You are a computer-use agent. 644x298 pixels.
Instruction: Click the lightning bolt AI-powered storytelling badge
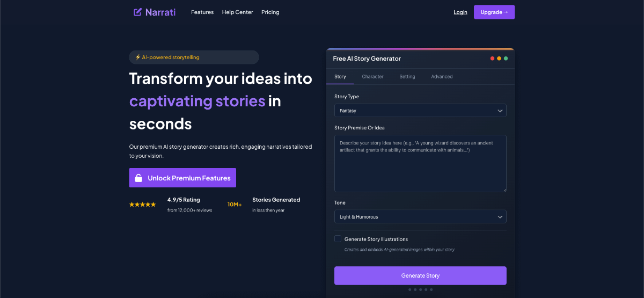coord(194,57)
